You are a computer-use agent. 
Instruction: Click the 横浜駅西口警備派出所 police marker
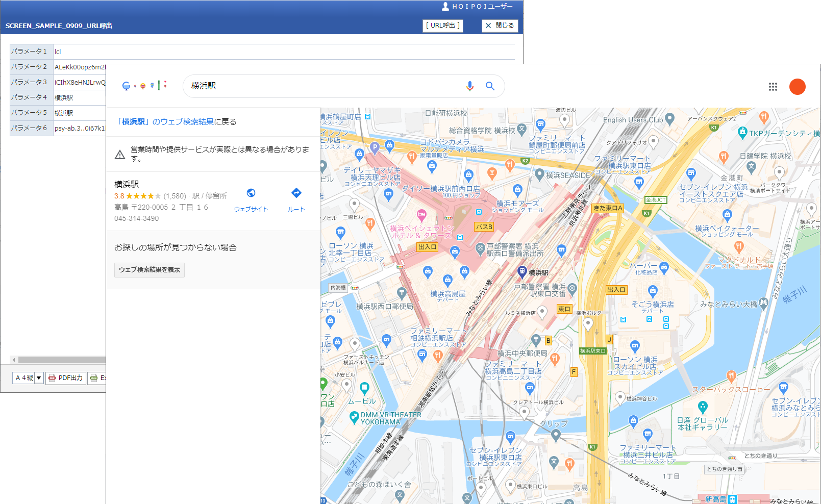click(480, 249)
